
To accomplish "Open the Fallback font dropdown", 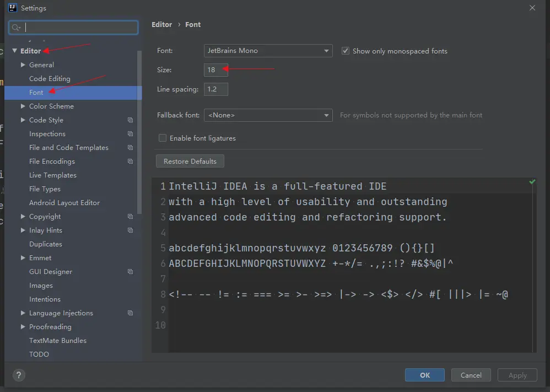I will pos(268,115).
